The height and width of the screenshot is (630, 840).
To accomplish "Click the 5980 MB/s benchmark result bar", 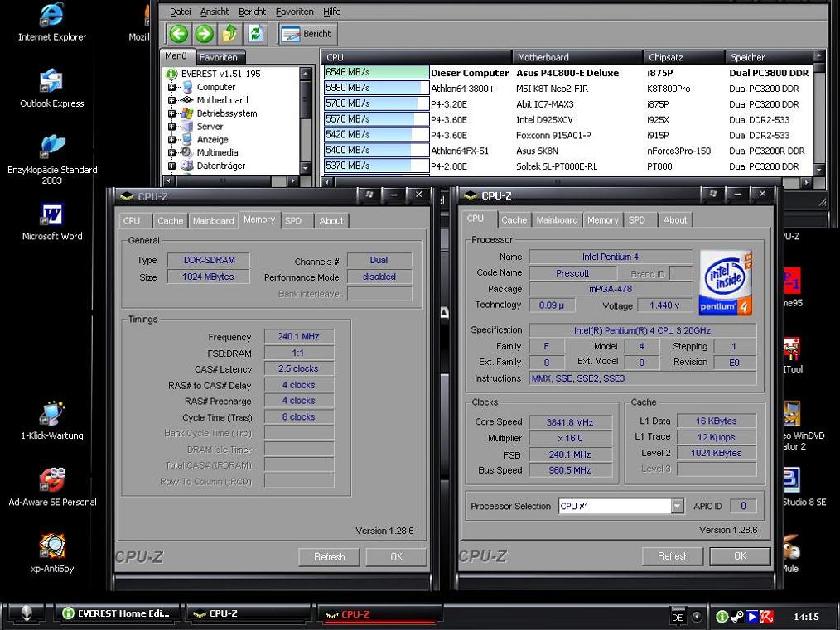I will (x=376, y=88).
